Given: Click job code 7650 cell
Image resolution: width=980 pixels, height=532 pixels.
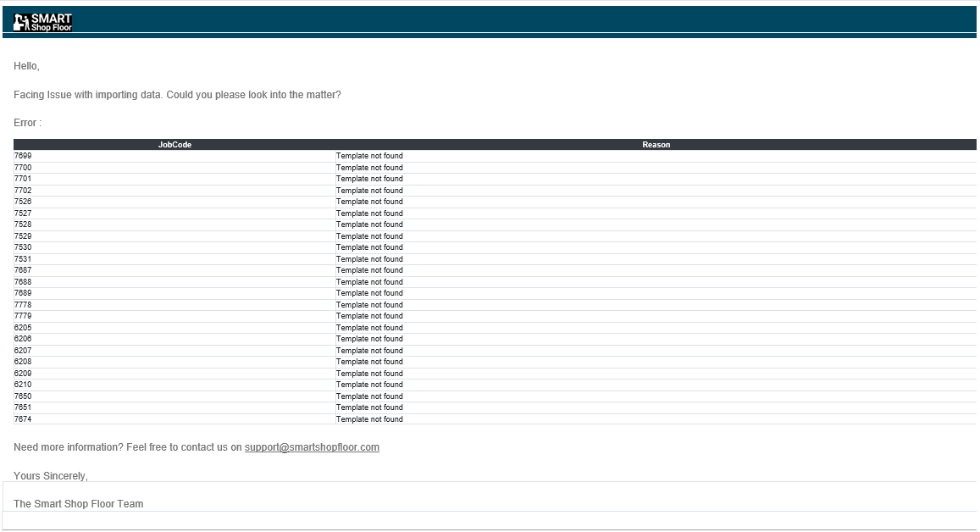Looking at the screenshot, I should (x=23, y=396).
